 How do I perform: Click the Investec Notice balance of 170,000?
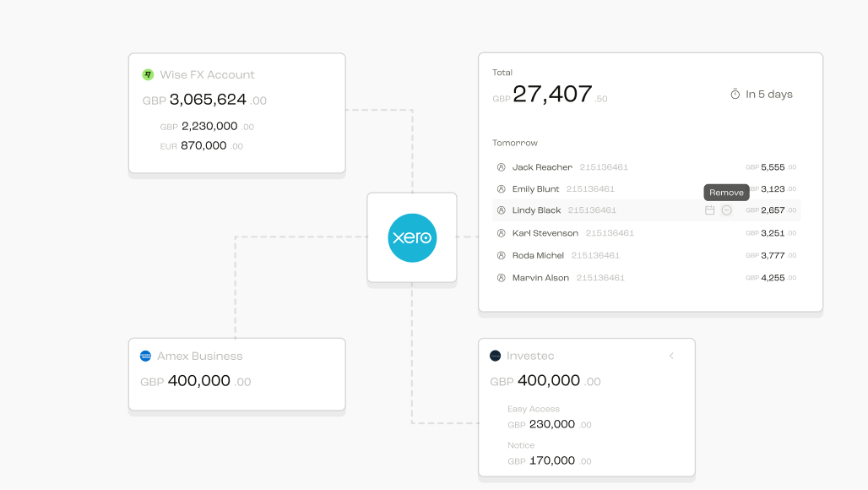click(x=549, y=460)
